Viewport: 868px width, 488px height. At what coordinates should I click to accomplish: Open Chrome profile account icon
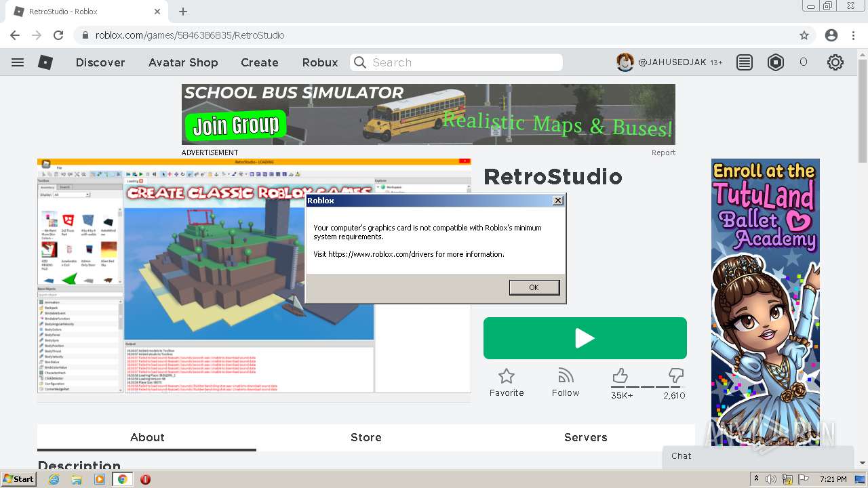click(x=831, y=35)
